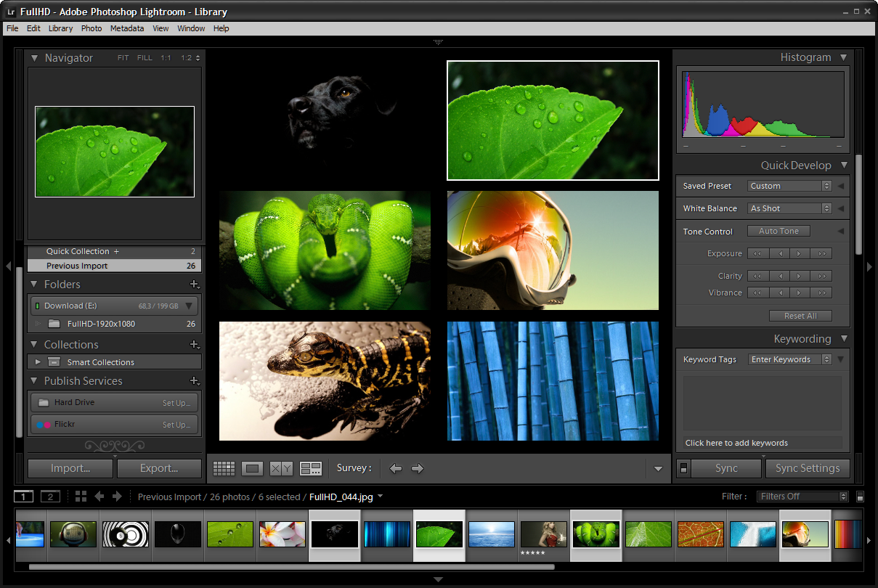Screen dimensions: 878x588
Task: Open the Filters Off dropdown
Action: (802, 497)
